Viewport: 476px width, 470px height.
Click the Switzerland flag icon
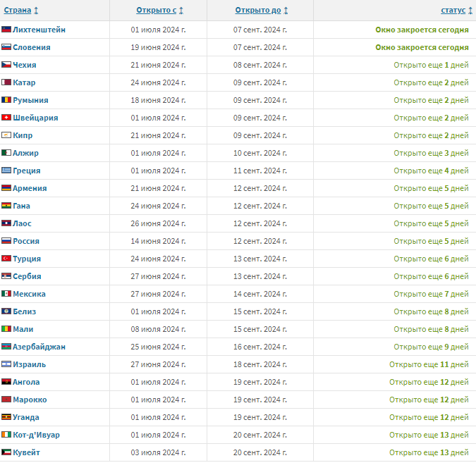6,118
